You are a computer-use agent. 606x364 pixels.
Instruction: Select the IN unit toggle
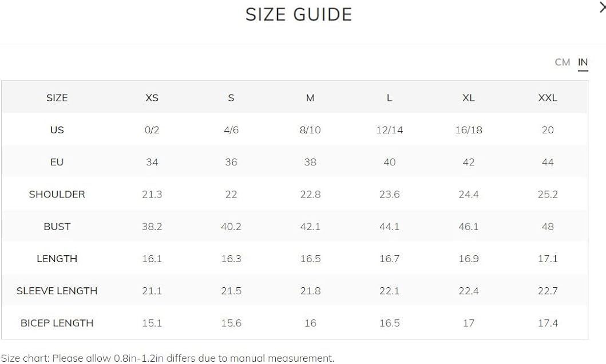click(x=583, y=62)
